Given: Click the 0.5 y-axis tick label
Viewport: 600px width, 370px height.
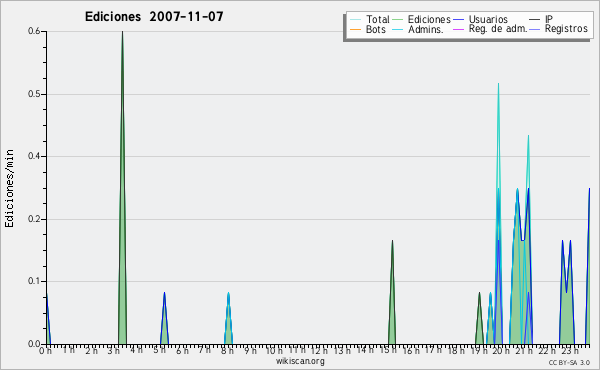Looking at the screenshot, I should (x=34, y=94).
